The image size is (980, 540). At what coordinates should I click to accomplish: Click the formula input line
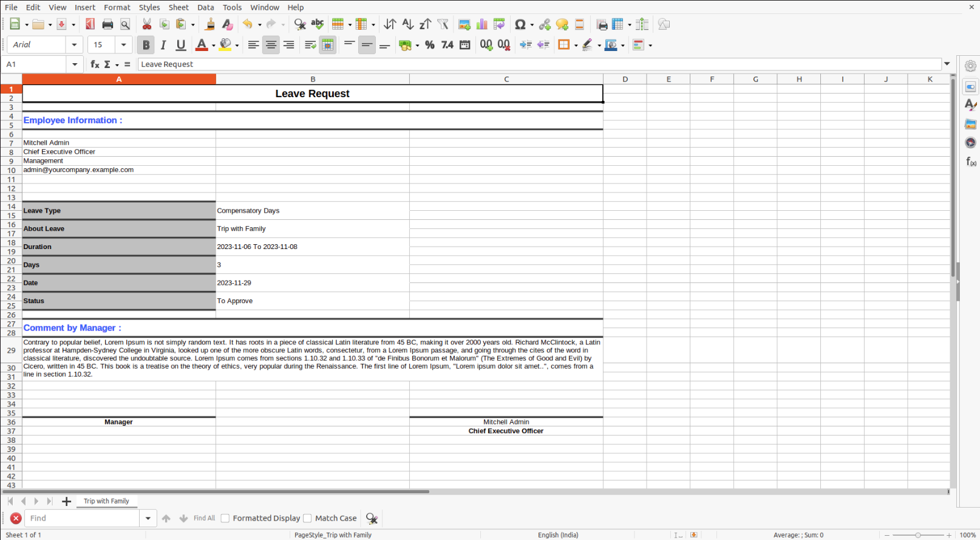pyautogui.click(x=539, y=64)
